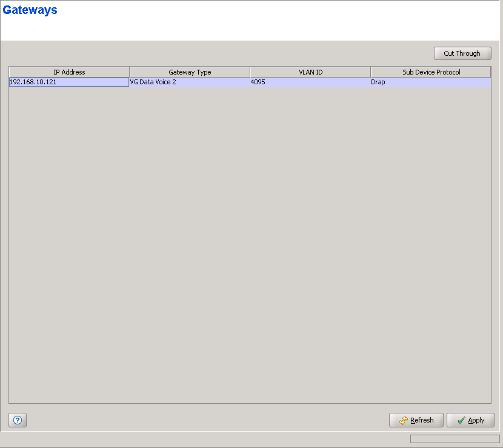Click the empty table area below the gateway row

pyautogui.click(x=250, y=242)
